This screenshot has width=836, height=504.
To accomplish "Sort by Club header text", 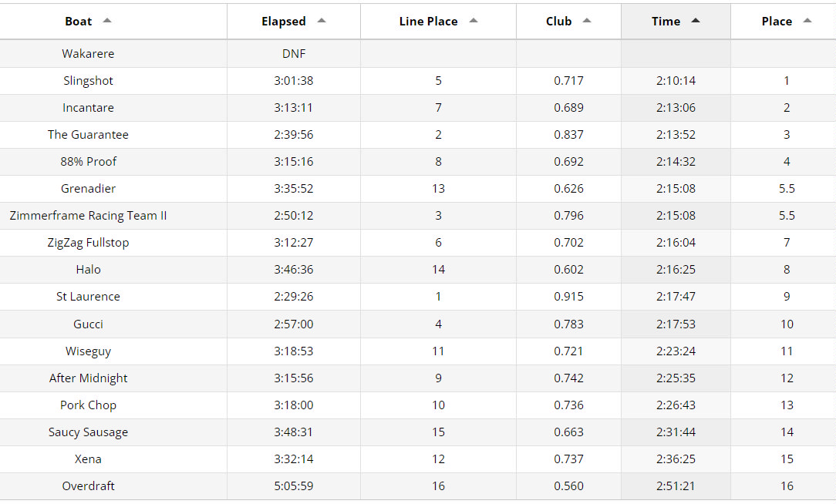I will click(558, 22).
